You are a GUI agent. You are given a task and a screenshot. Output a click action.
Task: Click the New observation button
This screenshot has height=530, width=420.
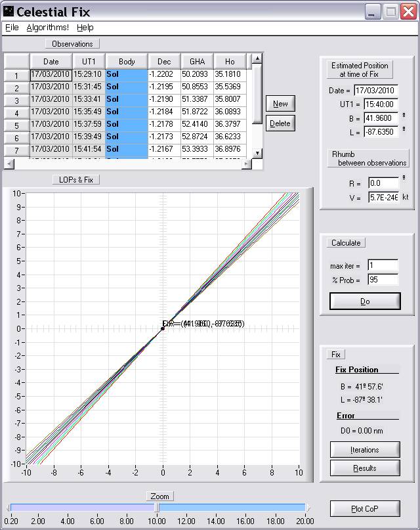click(x=280, y=104)
